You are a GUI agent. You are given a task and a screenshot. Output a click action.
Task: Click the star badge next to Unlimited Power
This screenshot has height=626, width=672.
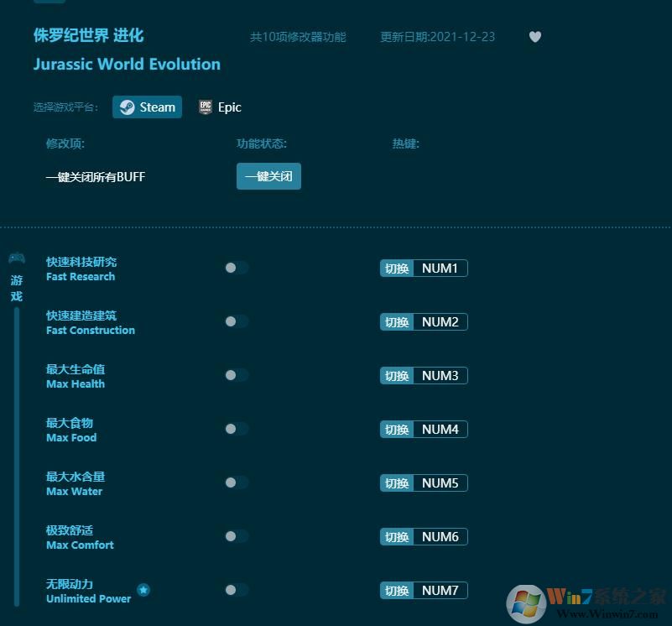point(143,590)
